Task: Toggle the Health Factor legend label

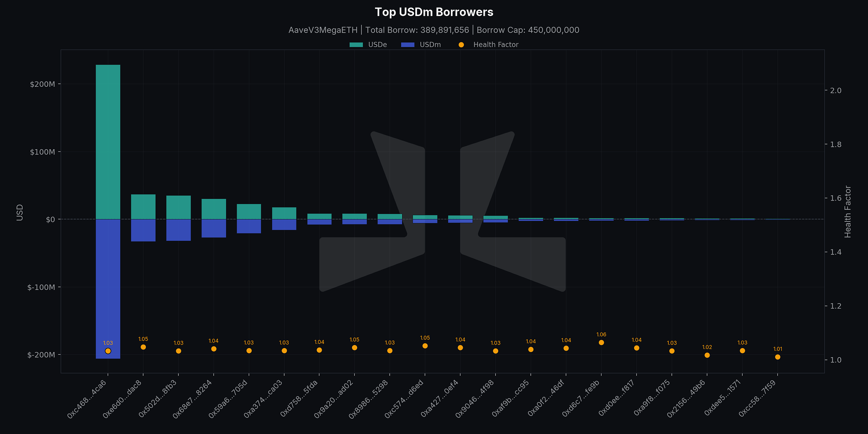Action: click(496, 45)
